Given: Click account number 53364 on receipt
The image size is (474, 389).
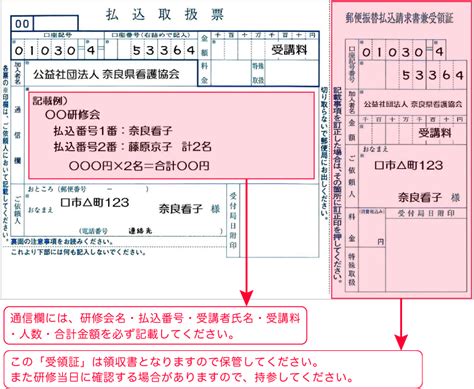Looking at the screenshot, I should tap(433, 75).
